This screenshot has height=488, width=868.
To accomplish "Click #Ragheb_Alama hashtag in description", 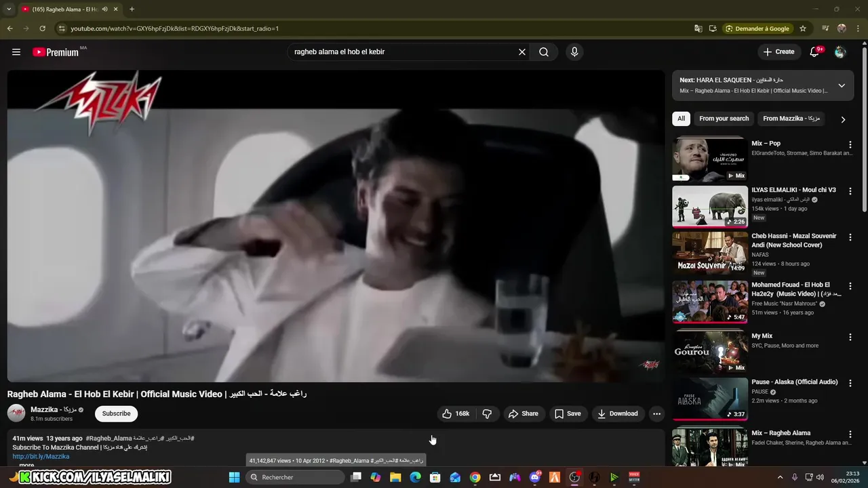I will pyautogui.click(x=108, y=439).
